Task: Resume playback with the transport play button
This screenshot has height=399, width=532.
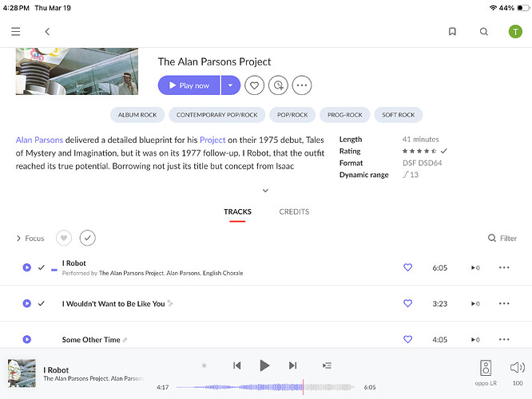Action: pyautogui.click(x=264, y=365)
